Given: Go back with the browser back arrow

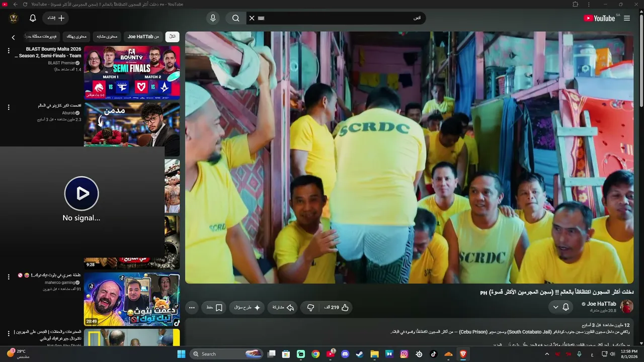Looking at the screenshot, I should [x=15, y=4].
